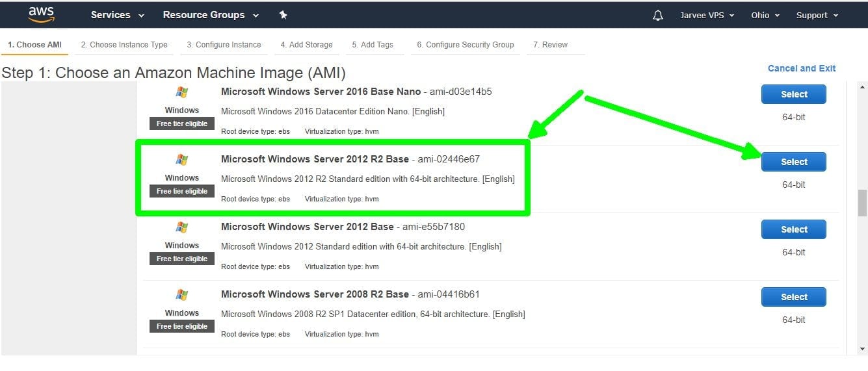Click the Cancel and Exit link

tap(802, 68)
